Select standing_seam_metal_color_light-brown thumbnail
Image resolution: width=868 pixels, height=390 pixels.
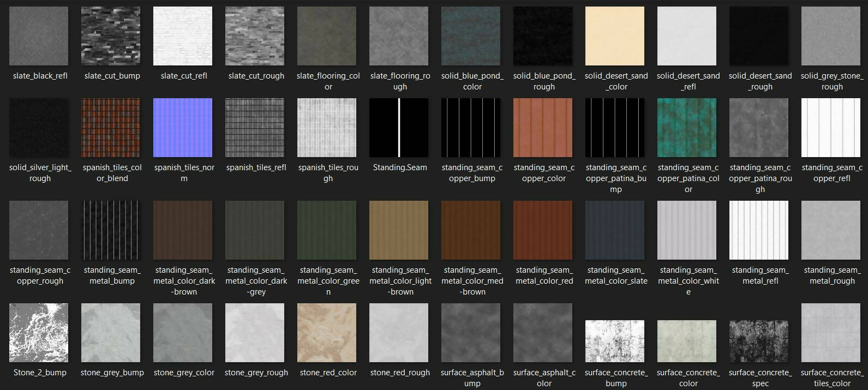tap(399, 230)
